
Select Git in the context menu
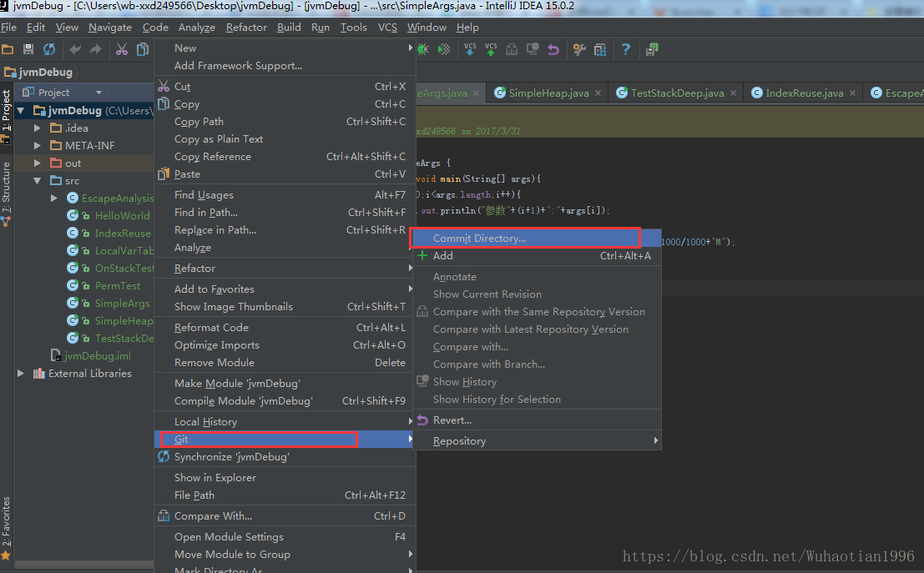pos(284,440)
